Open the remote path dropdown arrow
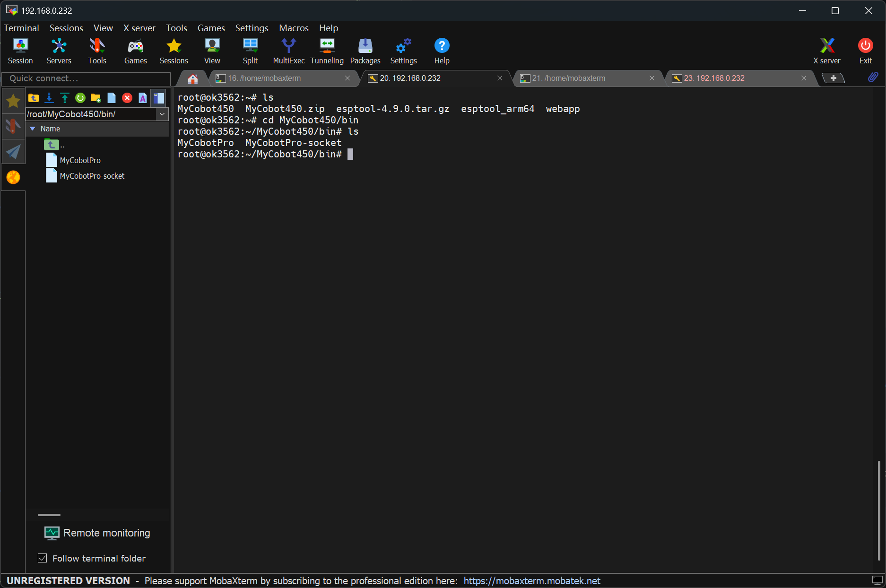The width and height of the screenshot is (886, 588). tap(162, 114)
